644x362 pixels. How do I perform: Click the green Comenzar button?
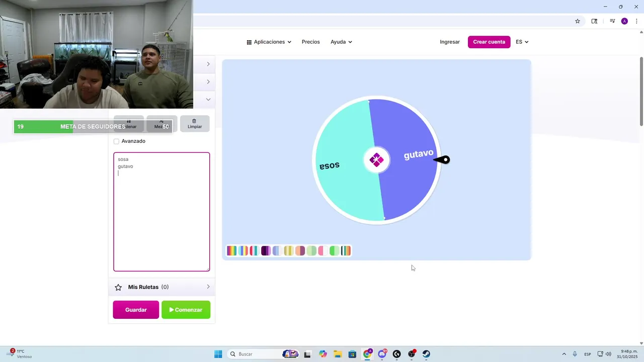pos(186,310)
